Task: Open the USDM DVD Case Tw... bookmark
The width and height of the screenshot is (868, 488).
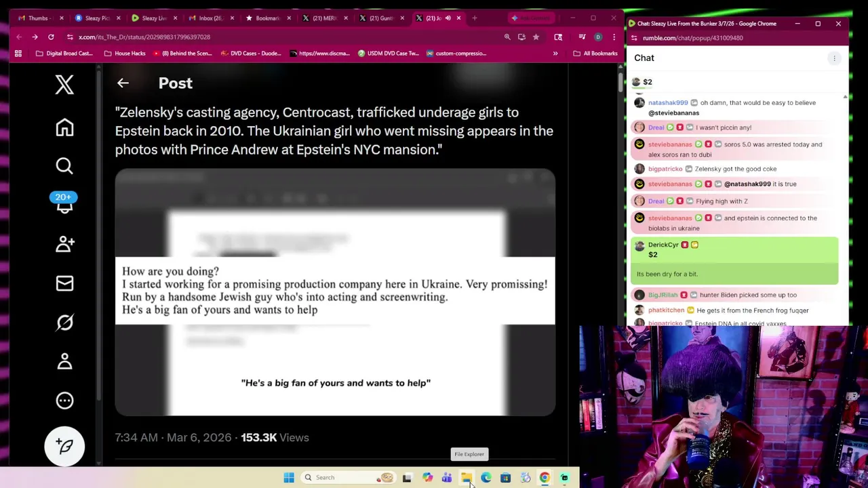Action: pos(389,54)
